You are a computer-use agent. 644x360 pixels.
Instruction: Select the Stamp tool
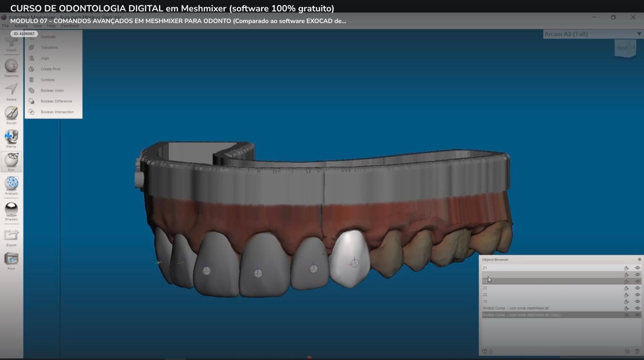click(x=11, y=137)
